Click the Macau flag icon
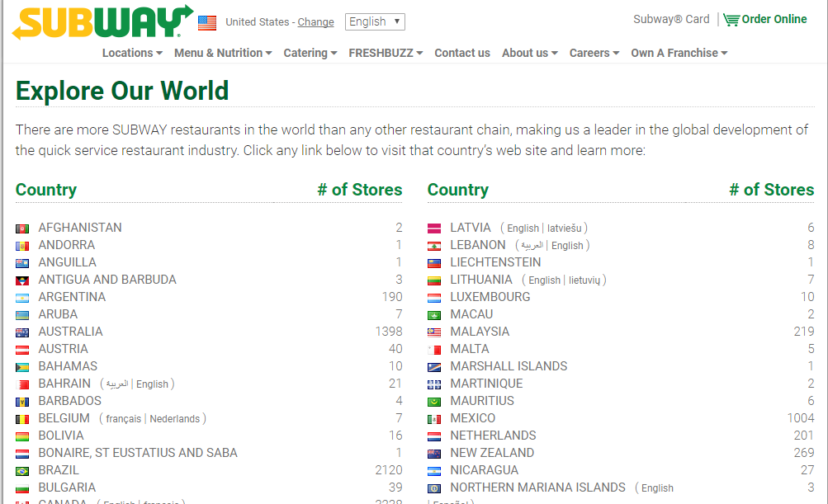Image resolution: width=828 pixels, height=504 pixels. 434,316
